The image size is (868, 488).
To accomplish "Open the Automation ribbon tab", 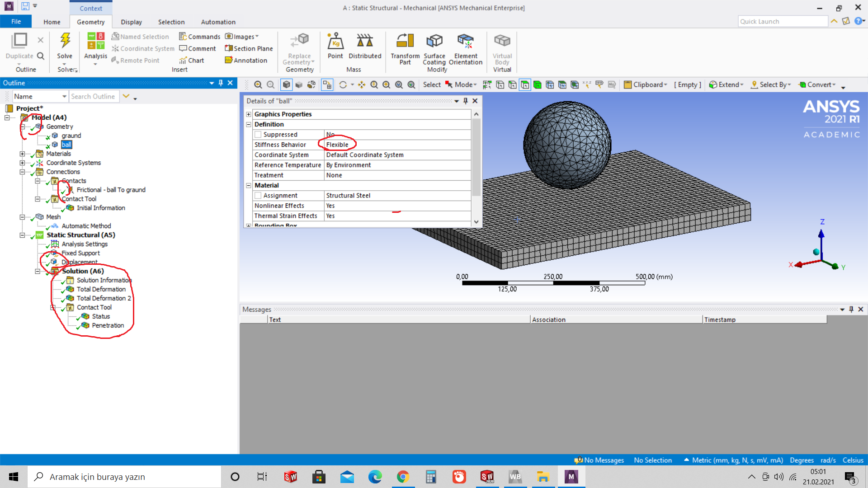I will [218, 22].
